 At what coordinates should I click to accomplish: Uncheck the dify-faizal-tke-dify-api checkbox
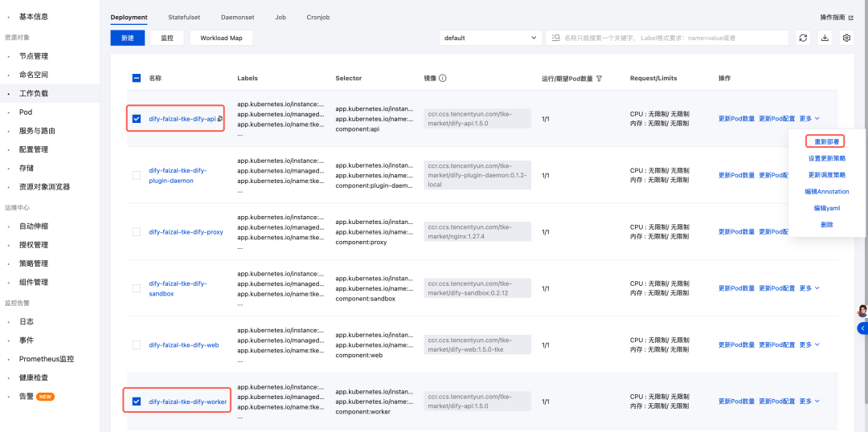click(x=137, y=118)
